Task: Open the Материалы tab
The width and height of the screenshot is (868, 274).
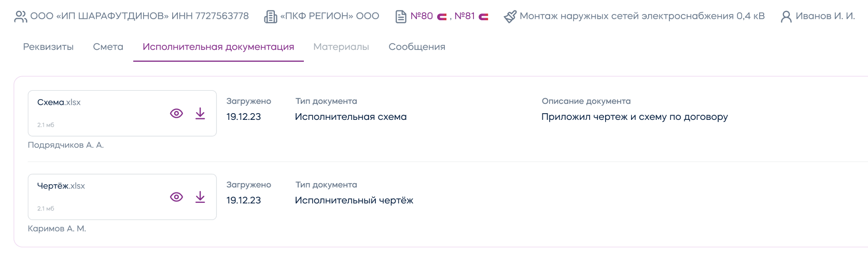Action: (x=341, y=47)
